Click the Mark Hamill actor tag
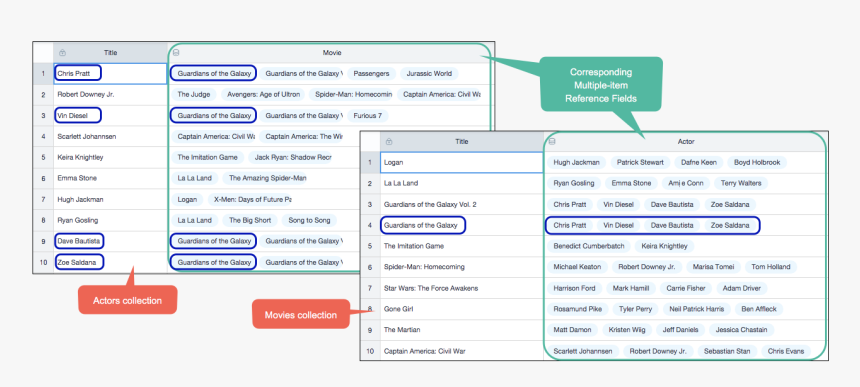 (x=631, y=288)
